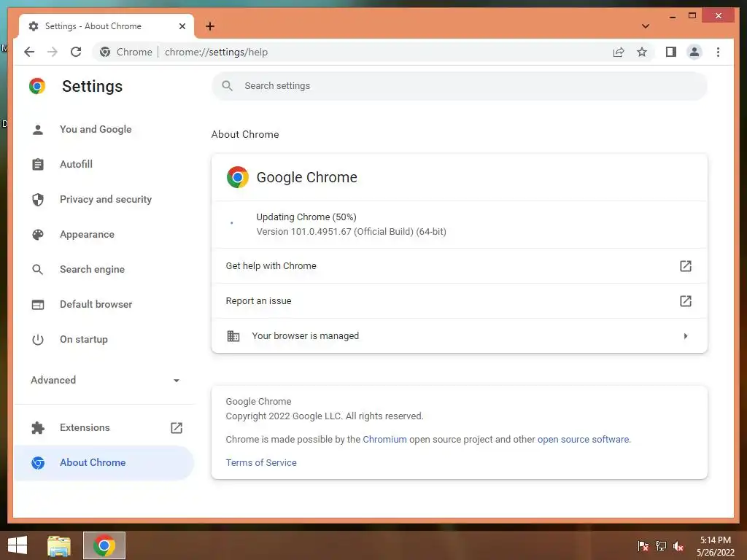Click the Chrome site info chip in the address bar
This screenshot has height=560, width=747.
coord(126,52)
